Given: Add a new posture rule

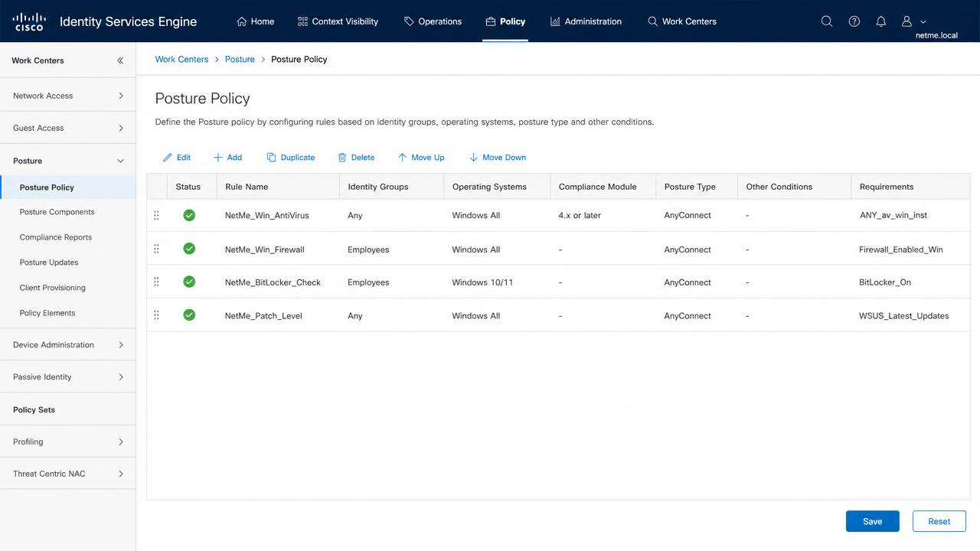Looking at the screenshot, I should tap(227, 158).
